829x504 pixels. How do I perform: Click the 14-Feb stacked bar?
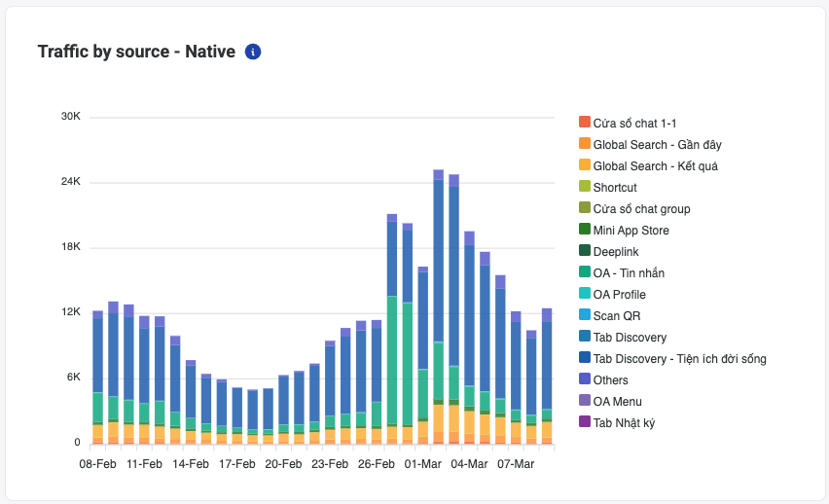point(191,403)
